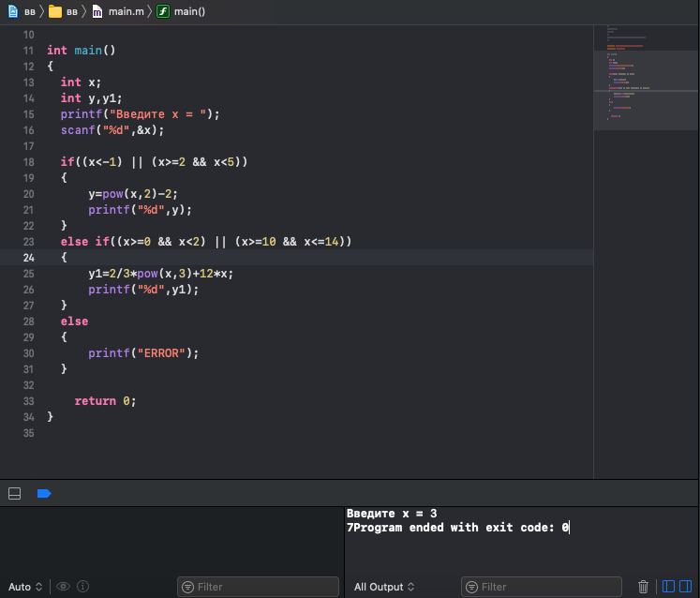Select the BB folder label in breadcrumb
Viewport: 700px width, 598px height.
(x=72, y=11)
